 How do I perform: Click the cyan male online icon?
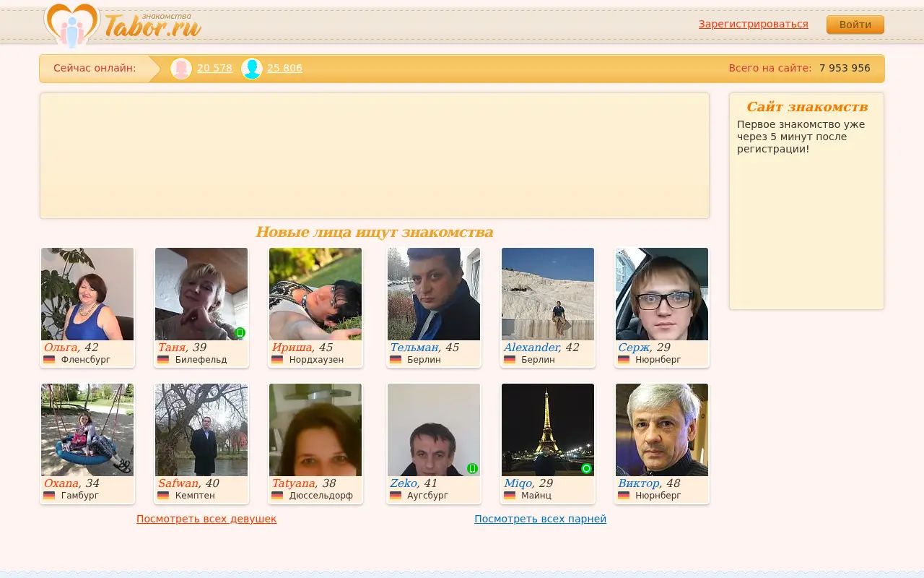pyautogui.click(x=251, y=69)
